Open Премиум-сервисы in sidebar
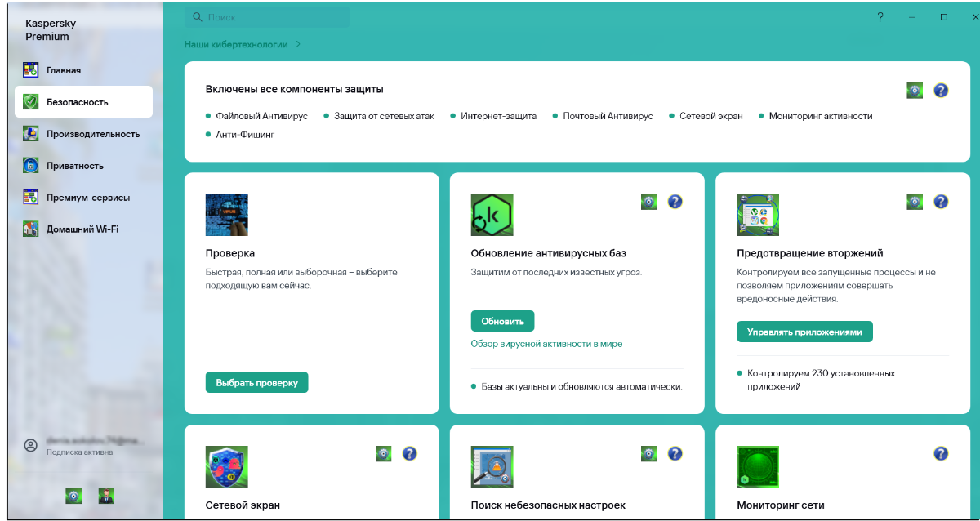The image size is (980, 521). 83,198
